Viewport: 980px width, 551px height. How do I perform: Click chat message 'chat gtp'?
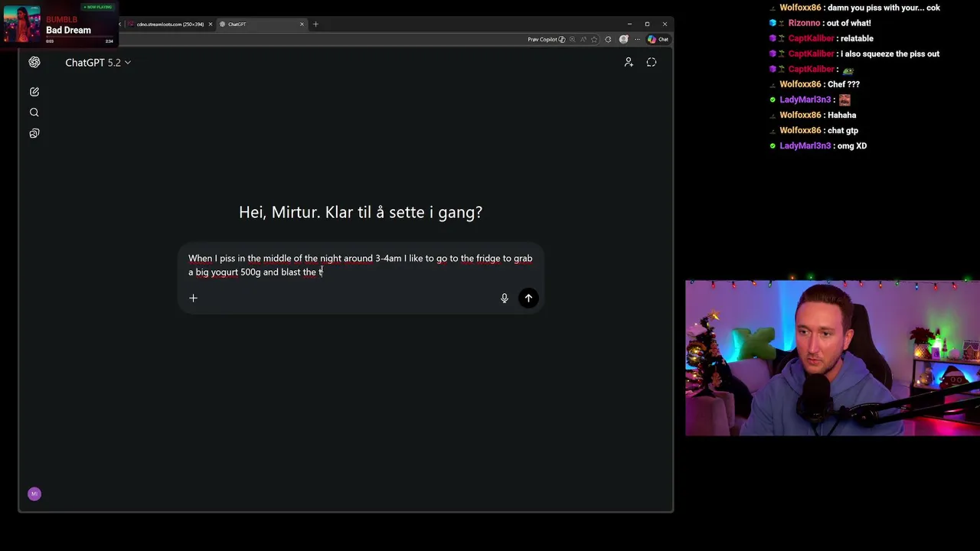pos(843,130)
